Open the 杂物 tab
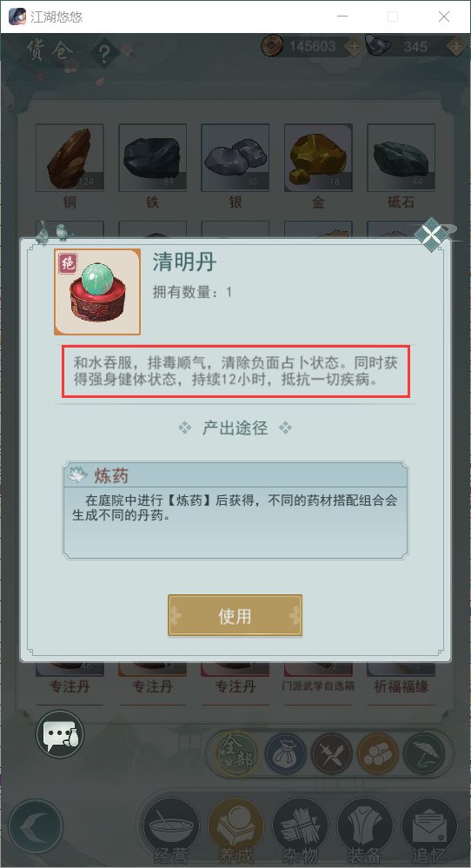The image size is (471, 868). (x=300, y=832)
